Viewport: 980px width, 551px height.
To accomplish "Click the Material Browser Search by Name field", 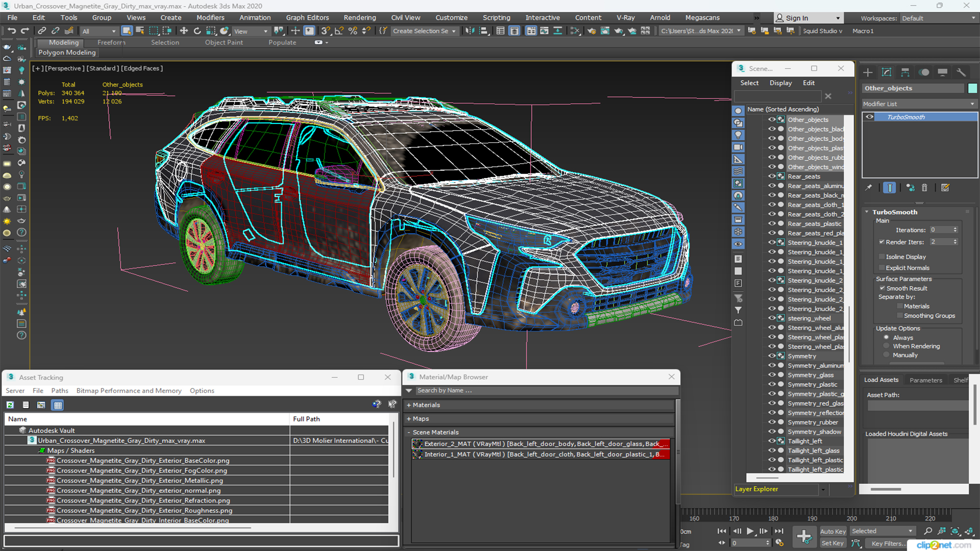I will coord(546,391).
